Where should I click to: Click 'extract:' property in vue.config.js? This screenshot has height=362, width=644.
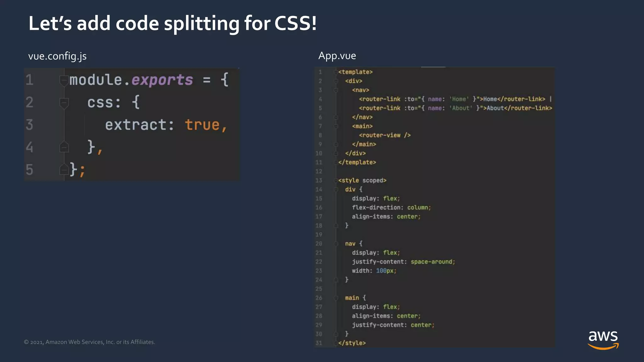[140, 125]
